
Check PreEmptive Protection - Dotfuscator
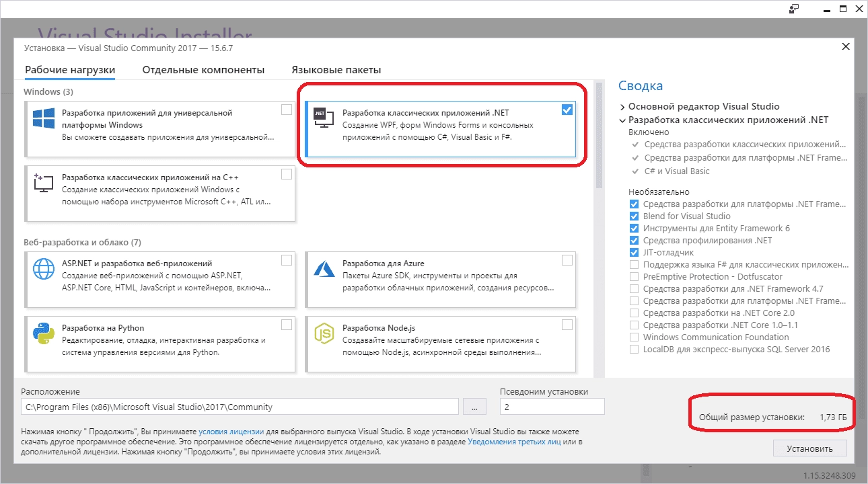(x=634, y=277)
